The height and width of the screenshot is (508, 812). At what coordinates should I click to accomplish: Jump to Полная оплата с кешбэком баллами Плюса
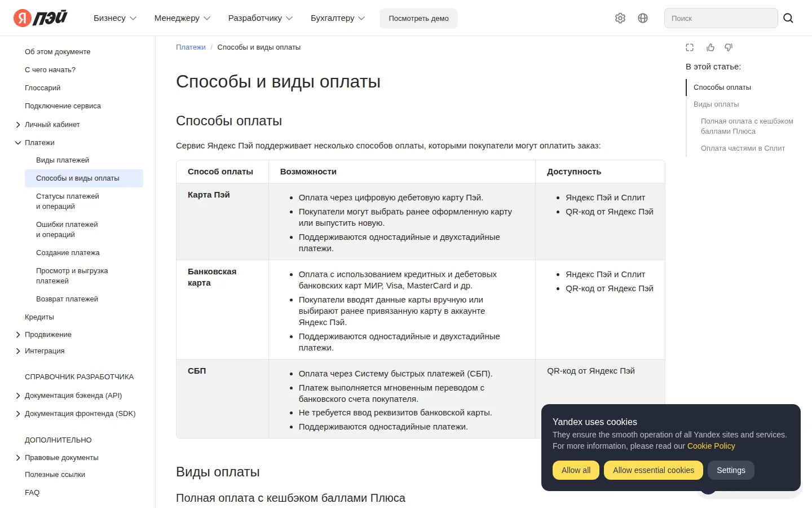click(x=747, y=126)
